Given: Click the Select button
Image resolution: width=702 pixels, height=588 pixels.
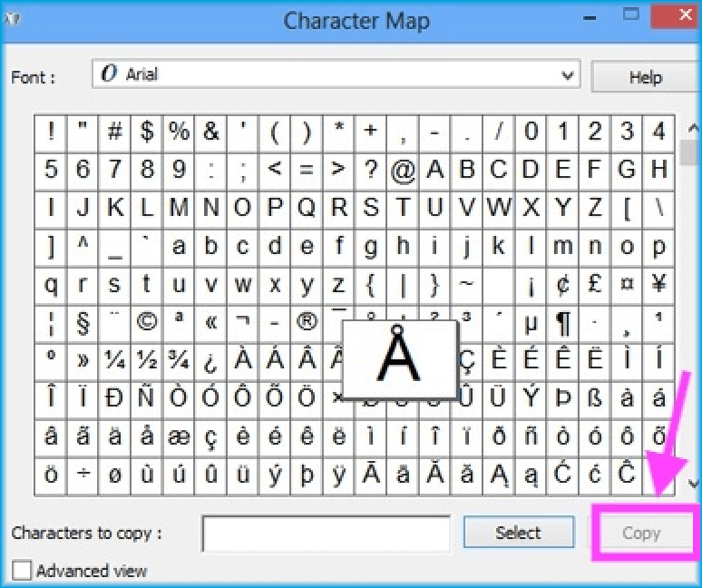Looking at the screenshot, I should click(519, 532).
